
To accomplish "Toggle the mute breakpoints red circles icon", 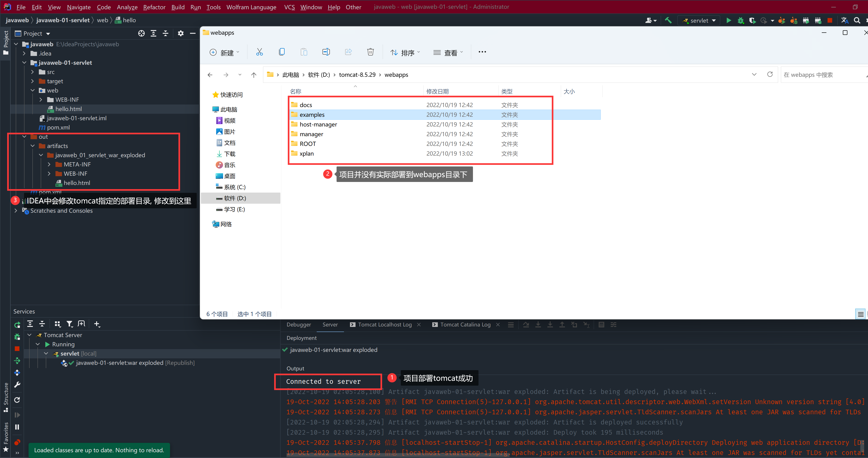I will 17,442.
